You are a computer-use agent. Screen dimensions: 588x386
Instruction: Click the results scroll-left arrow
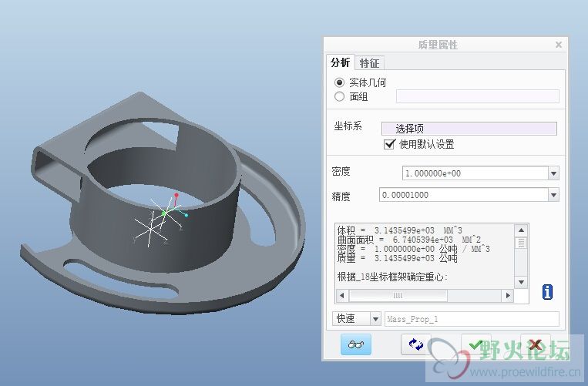point(342,295)
